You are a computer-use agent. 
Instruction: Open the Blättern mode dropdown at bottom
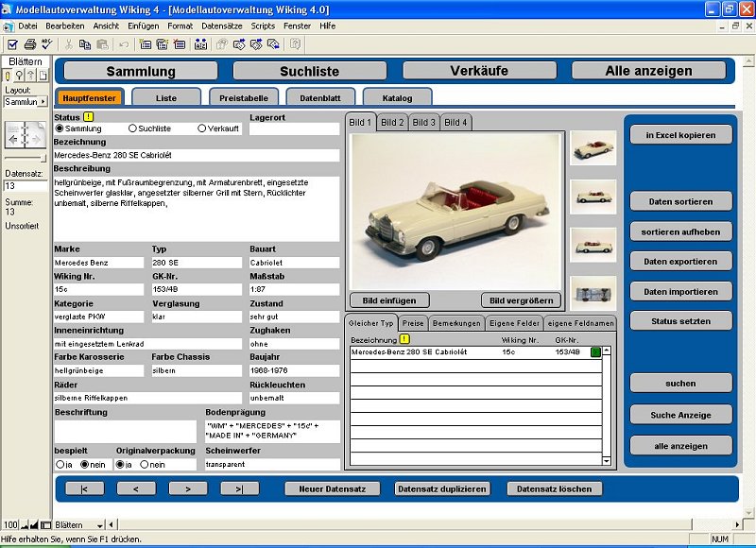[78, 525]
